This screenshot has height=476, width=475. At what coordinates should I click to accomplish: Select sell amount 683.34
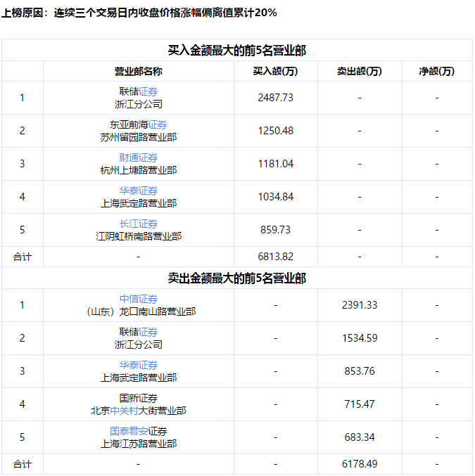(x=360, y=437)
